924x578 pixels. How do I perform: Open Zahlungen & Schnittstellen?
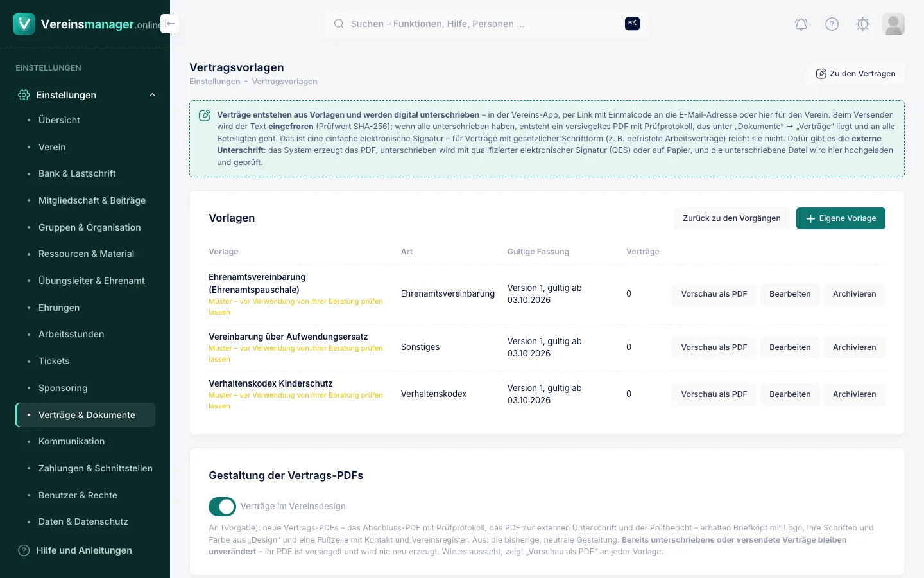tap(85, 468)
